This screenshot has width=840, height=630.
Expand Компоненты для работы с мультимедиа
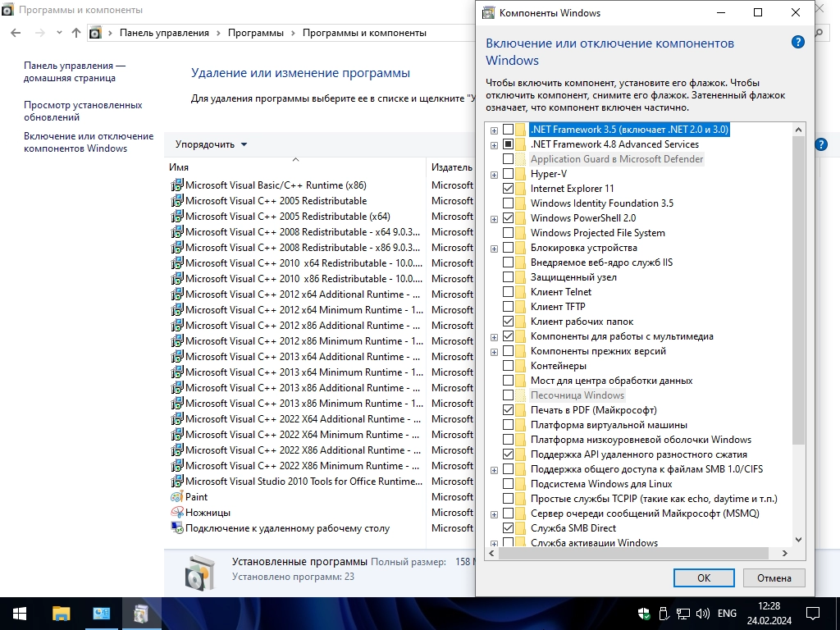coord(494,337)
